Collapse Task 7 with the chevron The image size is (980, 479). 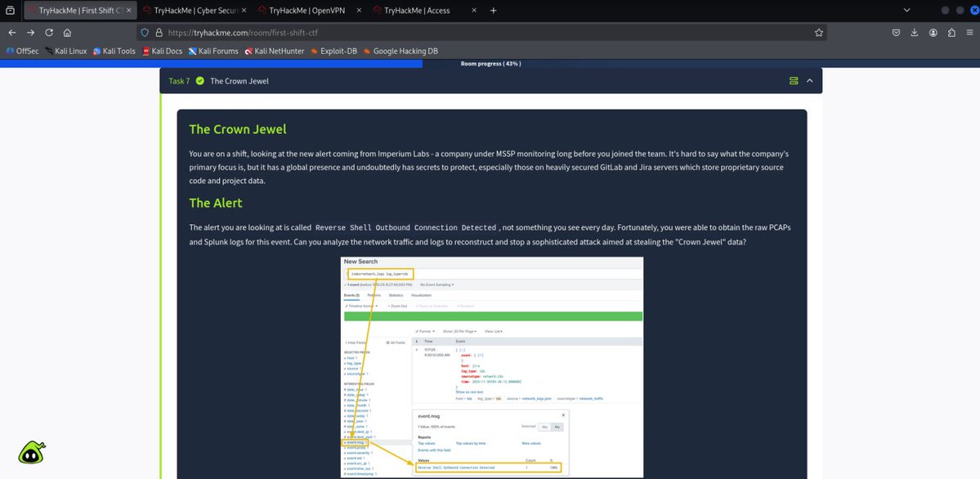pos(809,81)
